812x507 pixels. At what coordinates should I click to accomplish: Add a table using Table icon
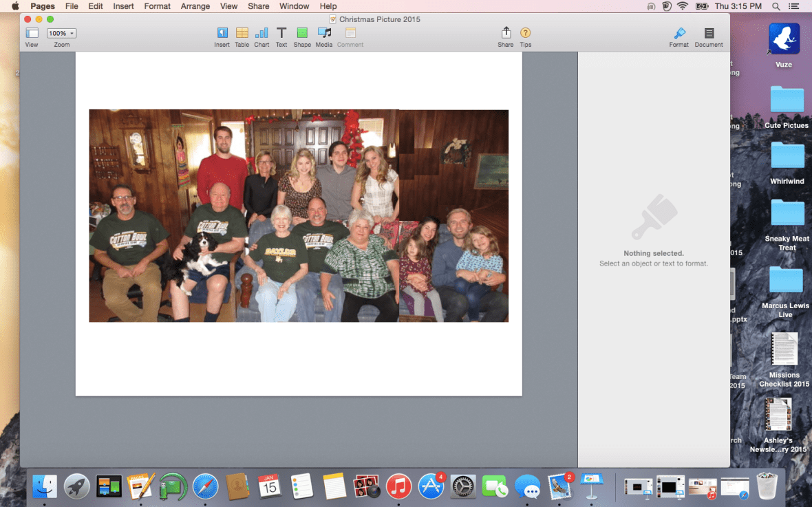pyautogui.click(x=242, y=33)
